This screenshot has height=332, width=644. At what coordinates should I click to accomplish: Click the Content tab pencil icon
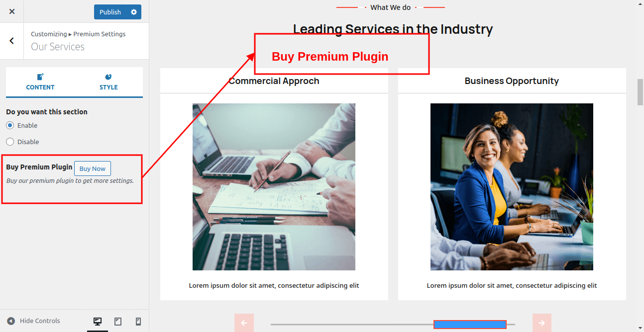[40, 77]
